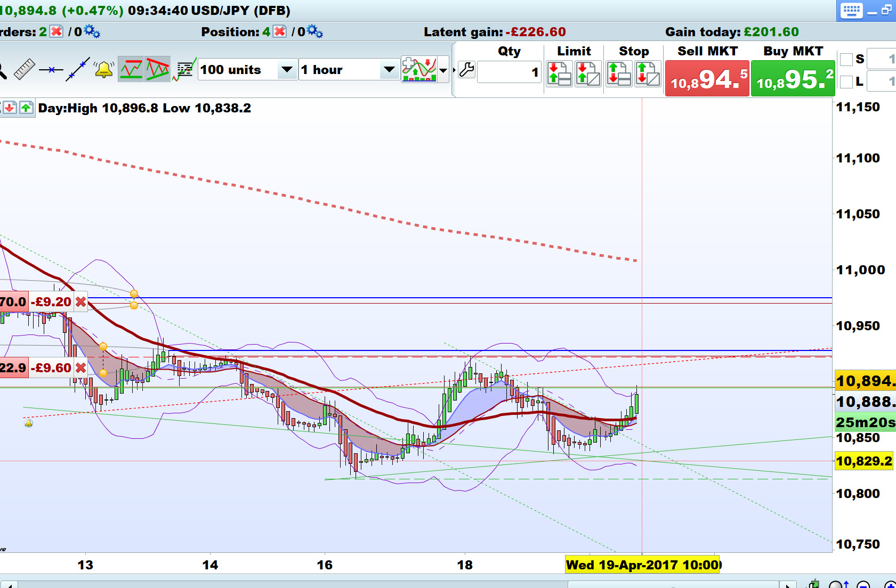The image size is (896, 588).
Task: Click the L value input field
Action: pyautogui.click(x=882, y=81)
